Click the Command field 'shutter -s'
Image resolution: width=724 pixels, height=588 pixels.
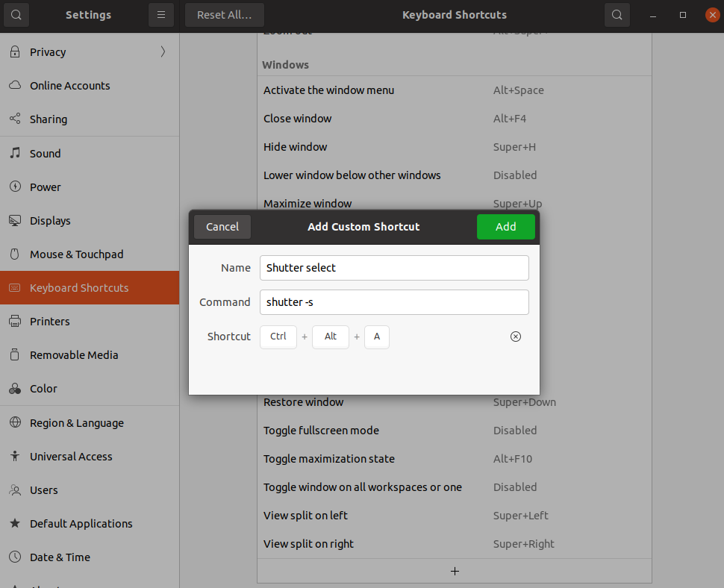coord(394,302)
